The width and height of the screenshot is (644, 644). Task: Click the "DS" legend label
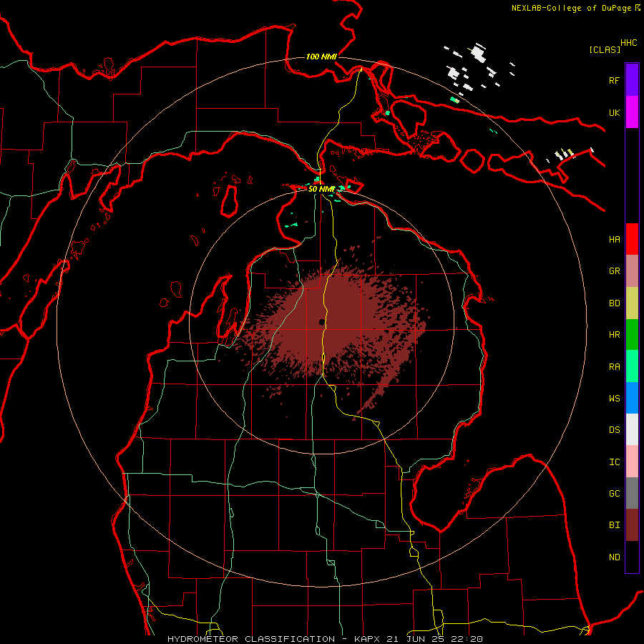point(614,430)
